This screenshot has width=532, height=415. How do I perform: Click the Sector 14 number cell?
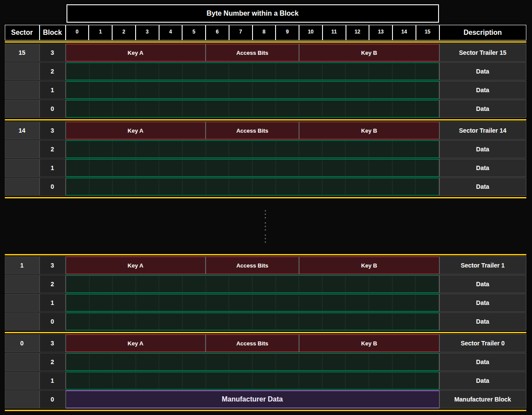(x=22, y=131)
